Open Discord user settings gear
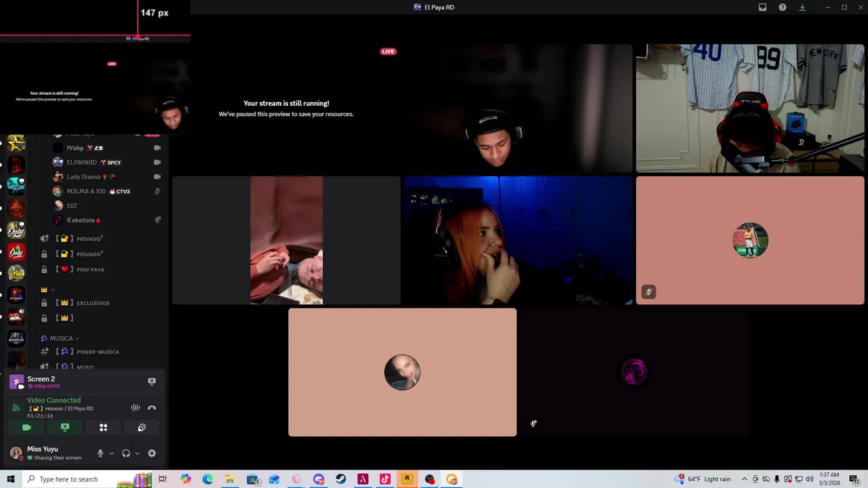 pyautogui.click(x=152, y=453)
